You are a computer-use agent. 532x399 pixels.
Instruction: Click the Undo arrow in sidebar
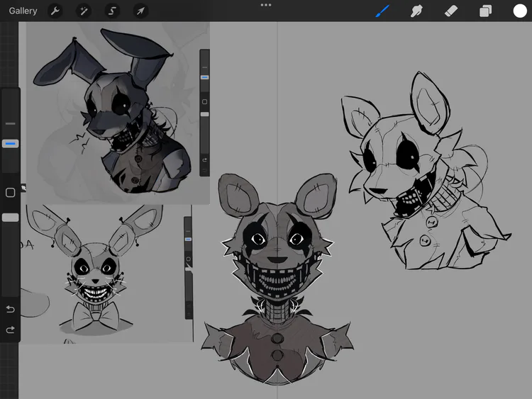tap(10, 309)
